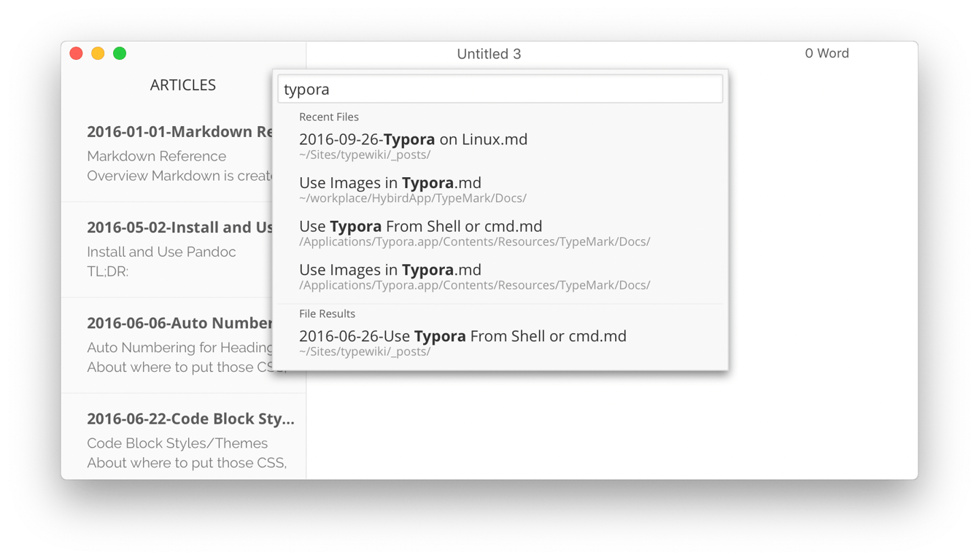Click the "File Results" section label
The image size is (979, 560).
pos(327,314)
